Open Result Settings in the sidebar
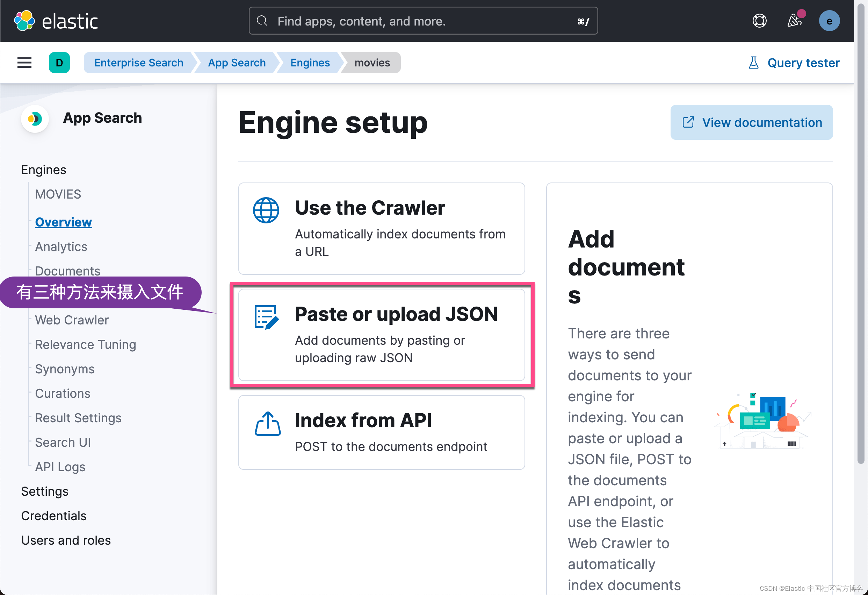The width and height of the screenshot is (868, 595). [78, 418]
